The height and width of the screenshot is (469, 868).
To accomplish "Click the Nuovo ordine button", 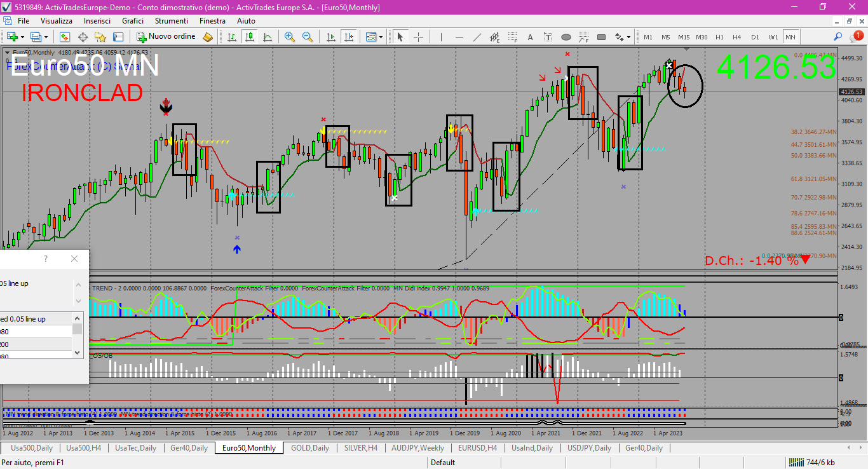I will (166, 37).
